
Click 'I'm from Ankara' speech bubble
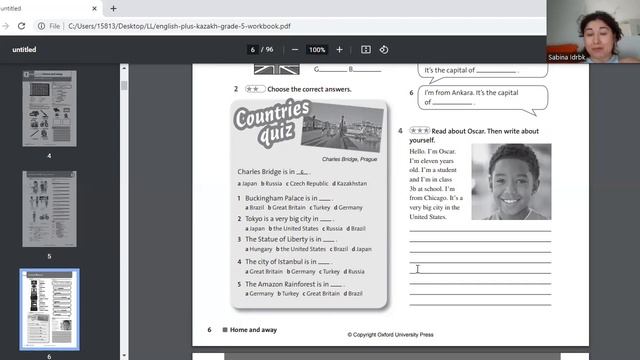(x=482, y=98)
